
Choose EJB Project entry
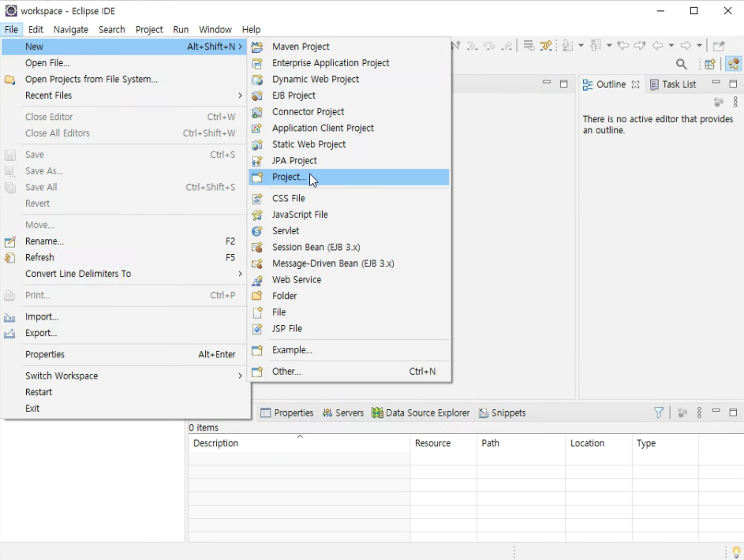349,95
